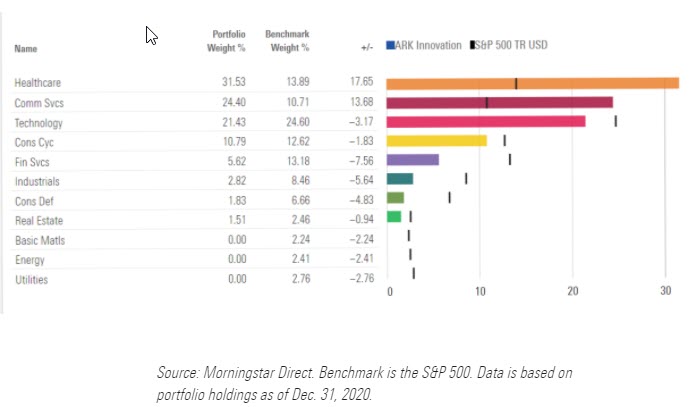689x407 pixels.
Task: Click the yellow Cons Cyc bar
Action: pos(436,140)
